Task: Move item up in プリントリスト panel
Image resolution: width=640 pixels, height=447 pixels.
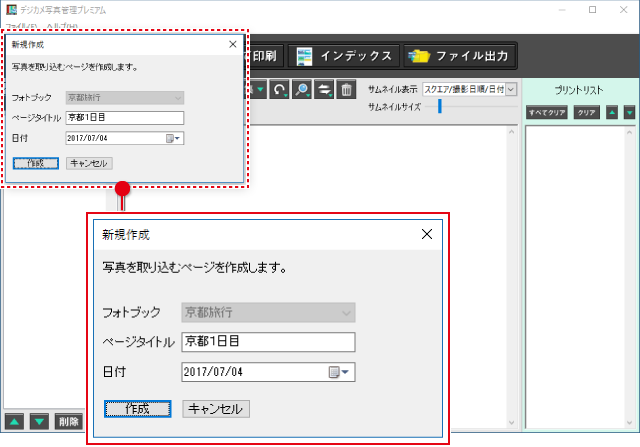Action: [x=611, y=112]
